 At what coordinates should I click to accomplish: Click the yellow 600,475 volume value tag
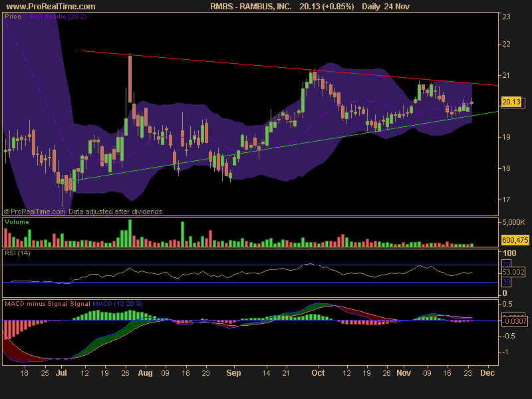tap(515, 240)
